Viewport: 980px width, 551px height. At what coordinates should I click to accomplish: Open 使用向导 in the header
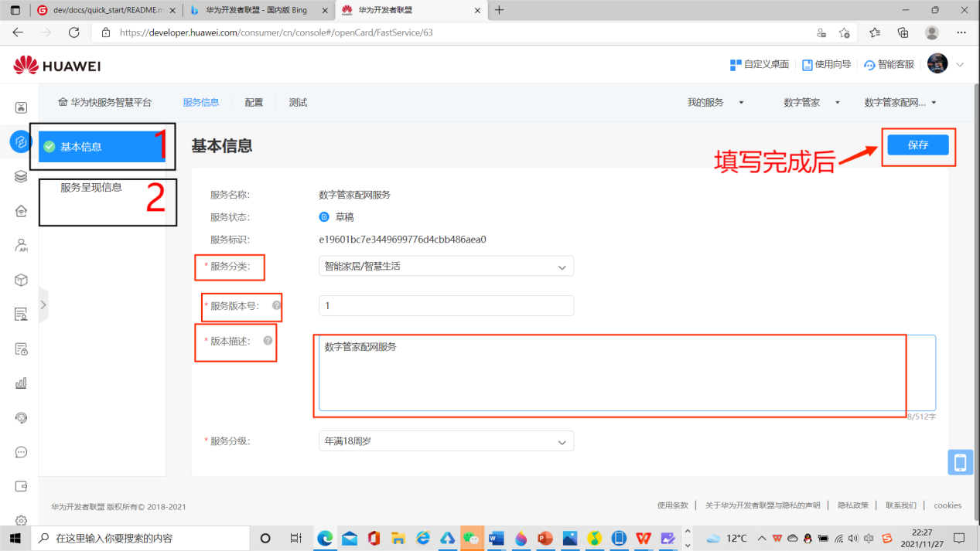click(x=826, y=65)
